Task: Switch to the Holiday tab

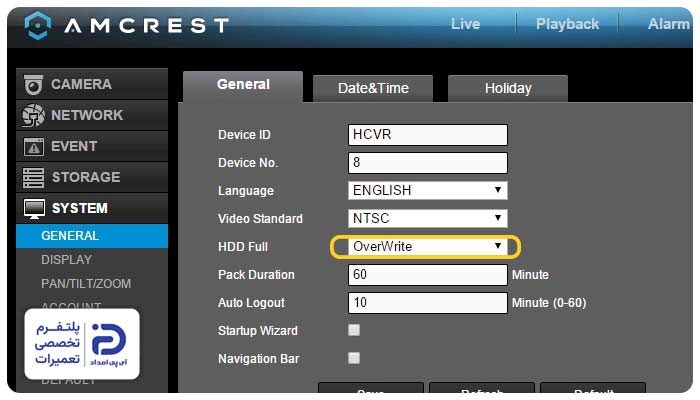Action: click(x=507, y=88)
